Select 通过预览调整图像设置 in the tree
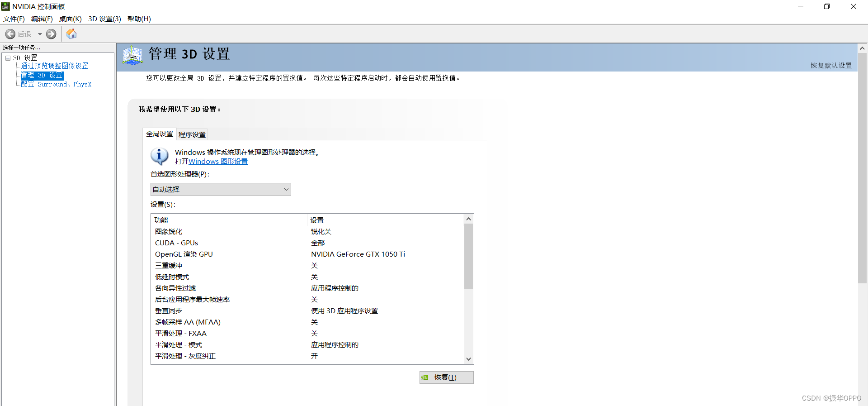Image resolution: width=868 pixels, height=406 pixels. click(x=55, y=66)
